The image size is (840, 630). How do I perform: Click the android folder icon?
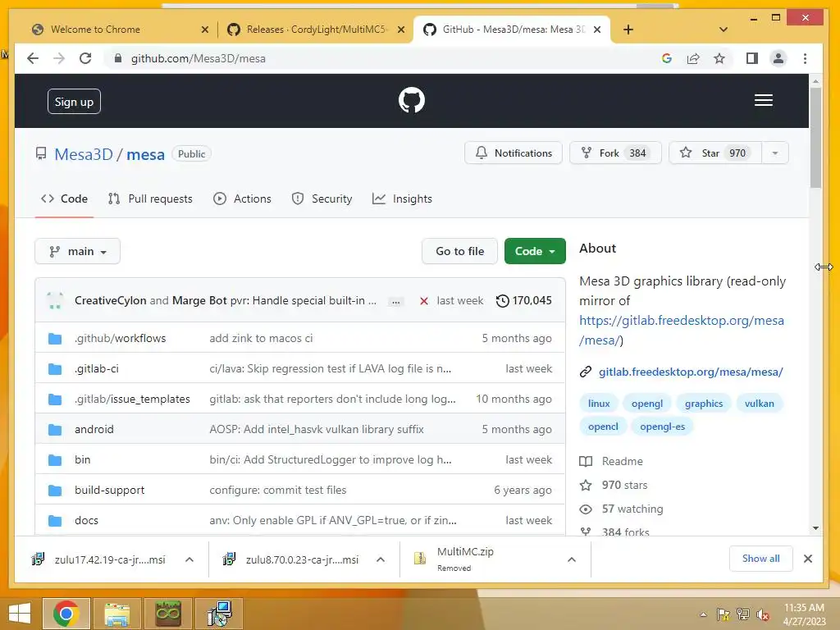55,430
